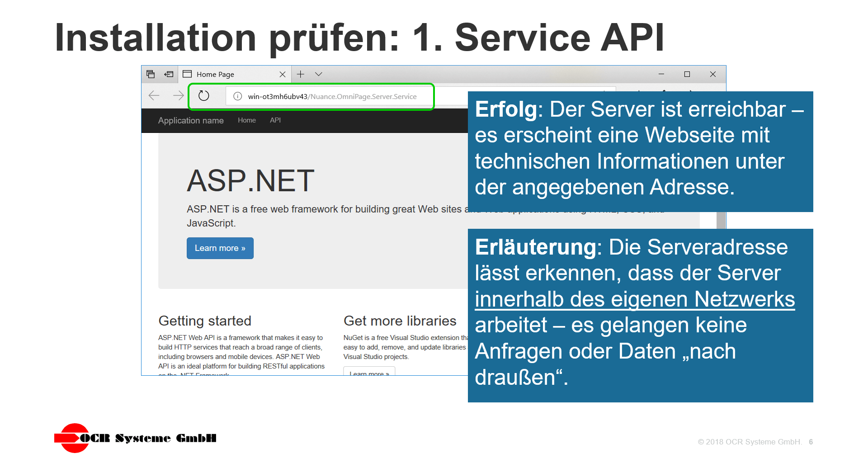Click the site information icon in the address bar
Viewport: 868px width, 463px height.
click(237, 96)
